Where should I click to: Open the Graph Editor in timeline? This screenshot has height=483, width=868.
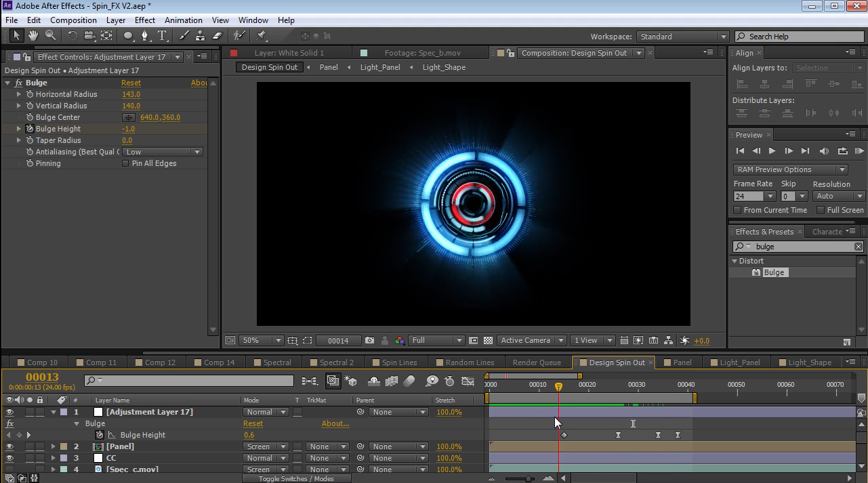(x=468, y=381)
